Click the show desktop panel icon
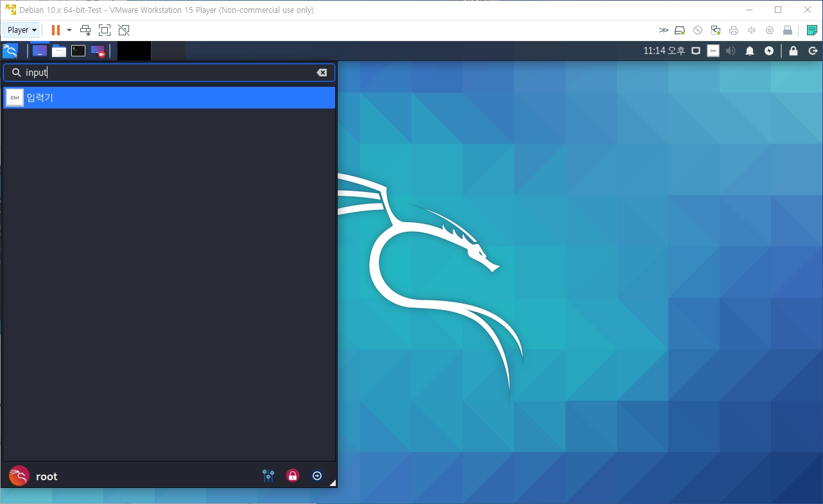Viewport: 823px width, 504px height. [x=40, y=51]
